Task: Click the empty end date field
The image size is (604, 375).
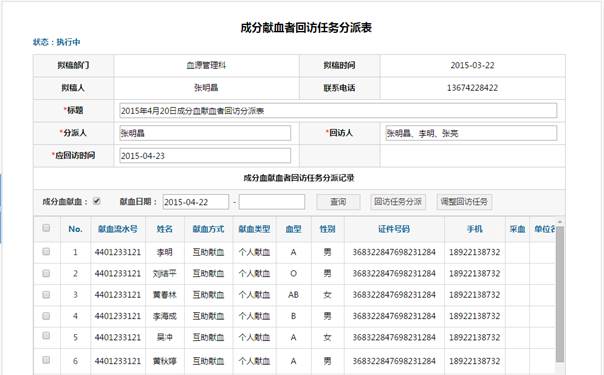Action: 272,202
